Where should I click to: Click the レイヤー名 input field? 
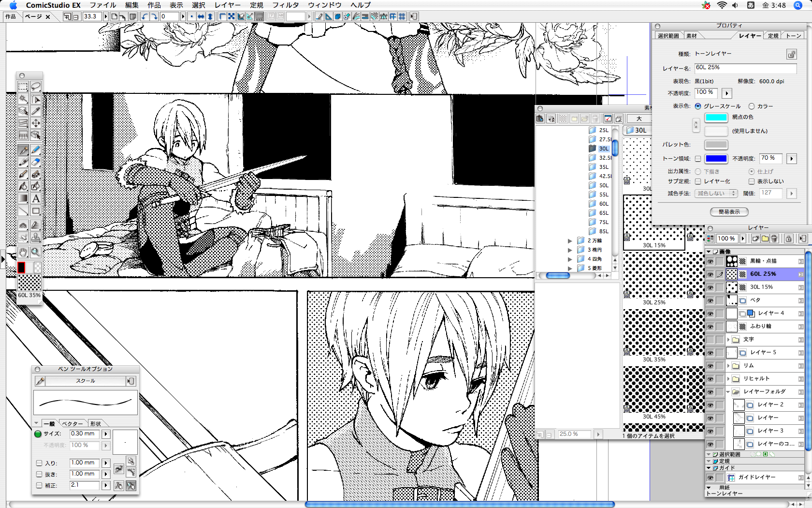tap(745, 68)
